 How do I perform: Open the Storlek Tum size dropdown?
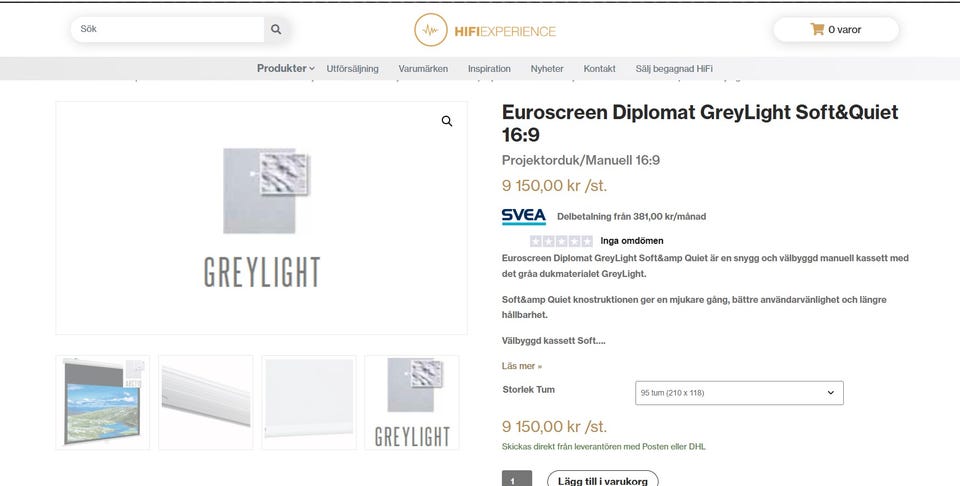click(739, 393)
